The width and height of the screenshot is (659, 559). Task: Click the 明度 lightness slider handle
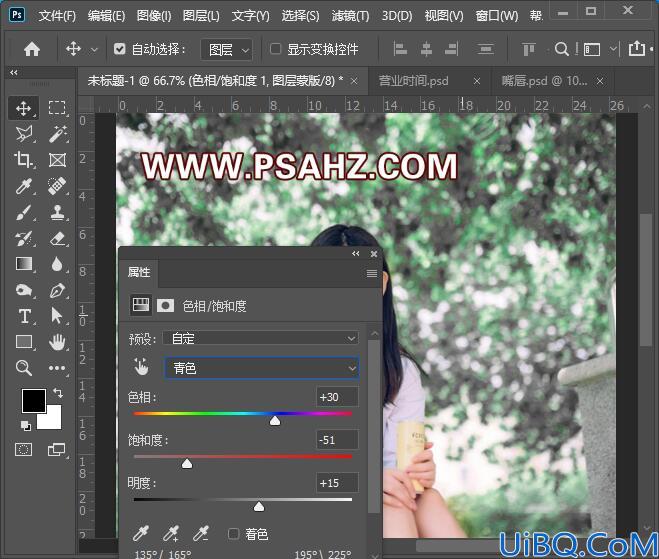pos(259,506)
